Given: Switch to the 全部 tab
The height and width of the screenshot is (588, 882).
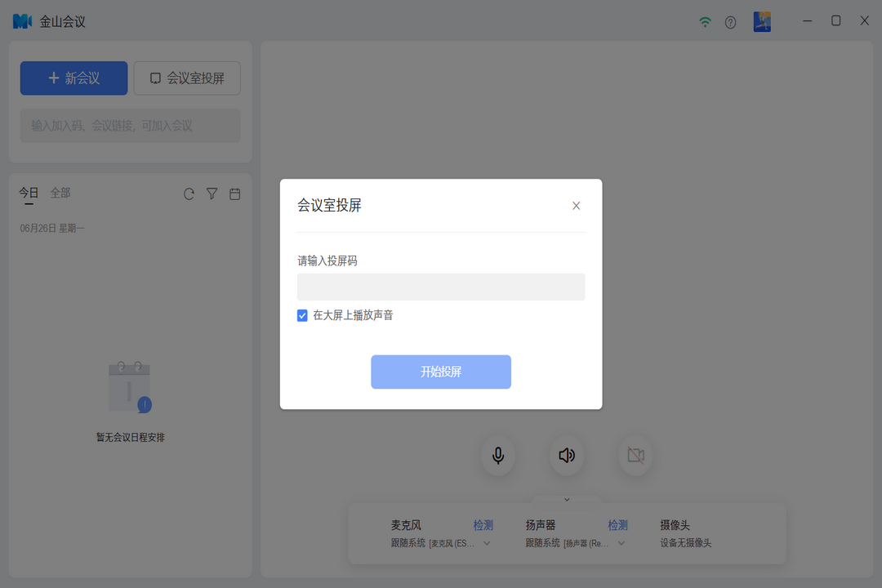Looking at the screenshot, I should (60, 193).
